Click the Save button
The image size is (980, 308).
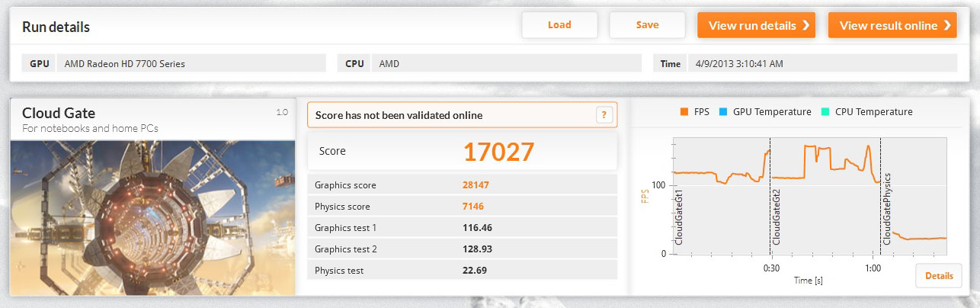pyautogui.click(x=647, y=25)
